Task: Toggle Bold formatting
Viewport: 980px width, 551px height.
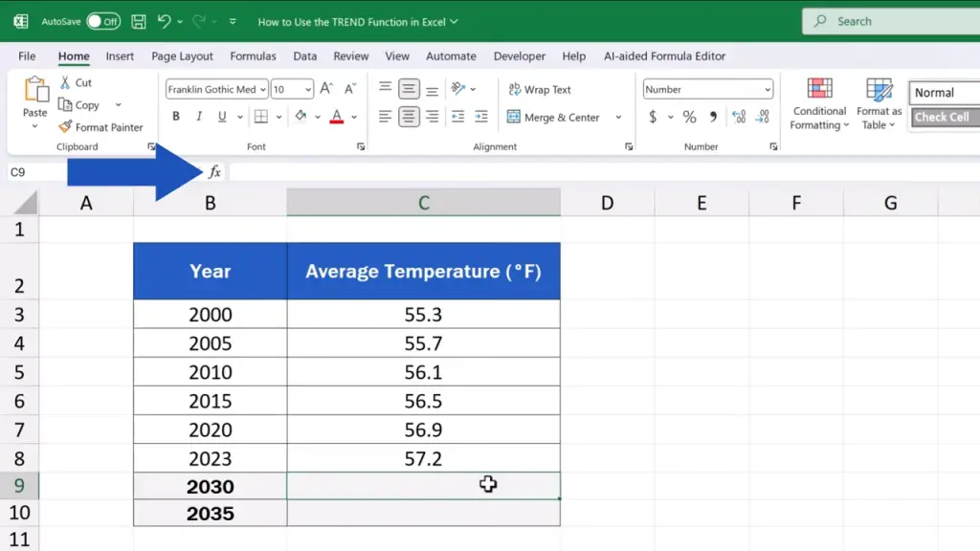Action: 176,118
